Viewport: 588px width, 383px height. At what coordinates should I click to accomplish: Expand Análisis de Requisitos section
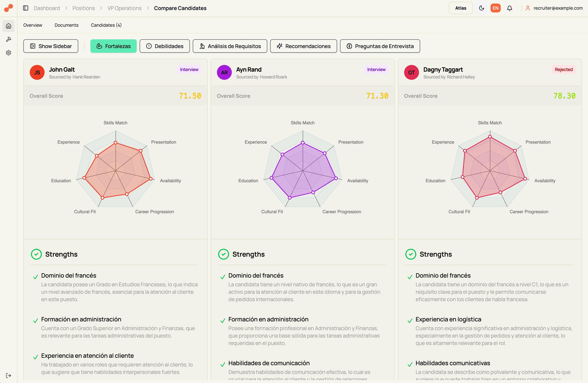tap(230, 46)
